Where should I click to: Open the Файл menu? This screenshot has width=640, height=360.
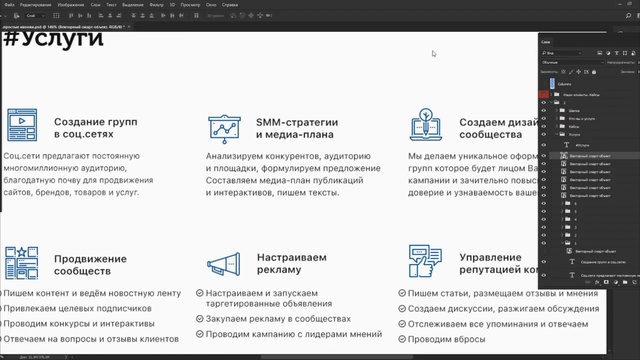pos(9,5)
